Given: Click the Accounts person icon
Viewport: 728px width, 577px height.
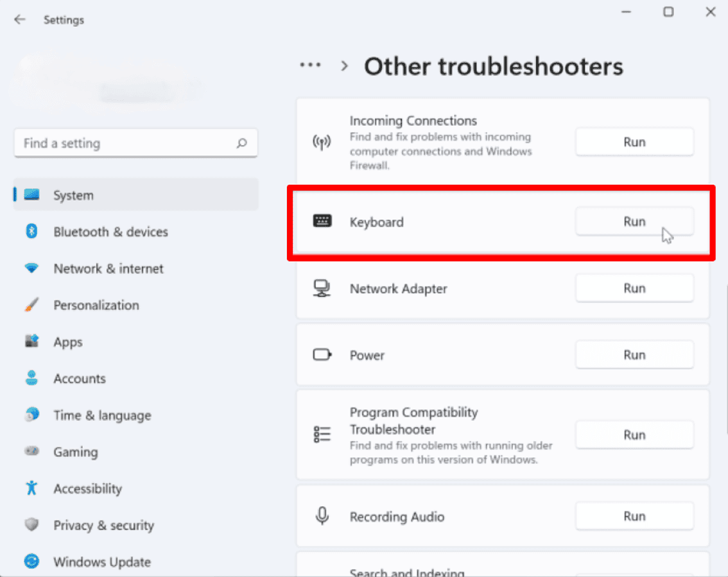Looking at the screenshot, I should [x=31, y=378].
